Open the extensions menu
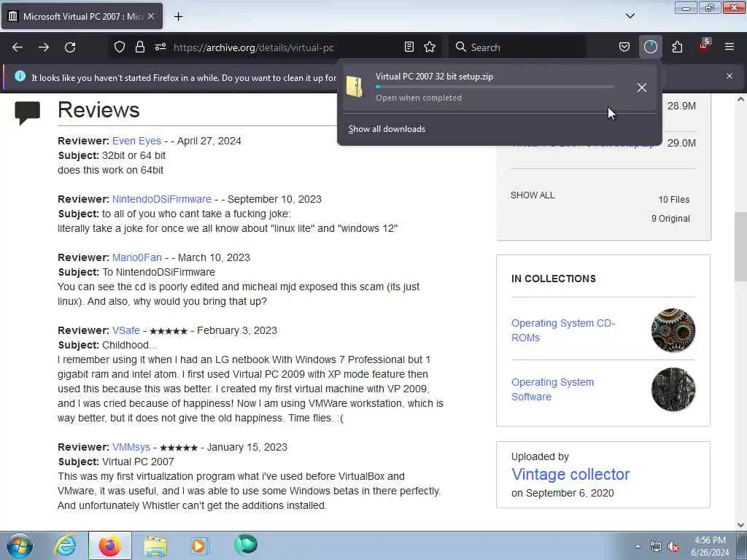 pyautogui.click(x=677, y=47)
